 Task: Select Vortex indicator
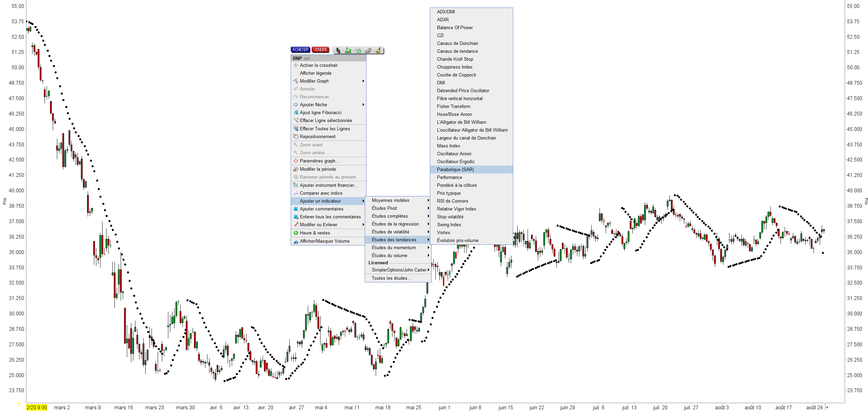(x=471, y=232)
